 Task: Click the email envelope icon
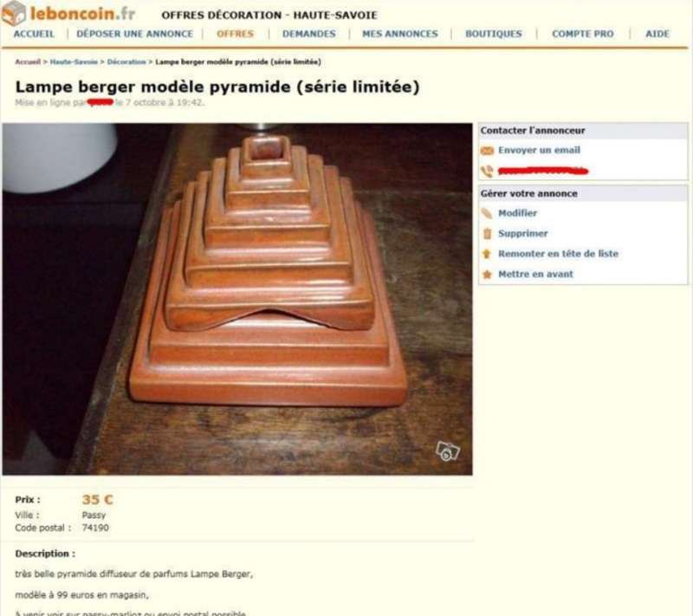pyautogui.click(x=487, y=151)
